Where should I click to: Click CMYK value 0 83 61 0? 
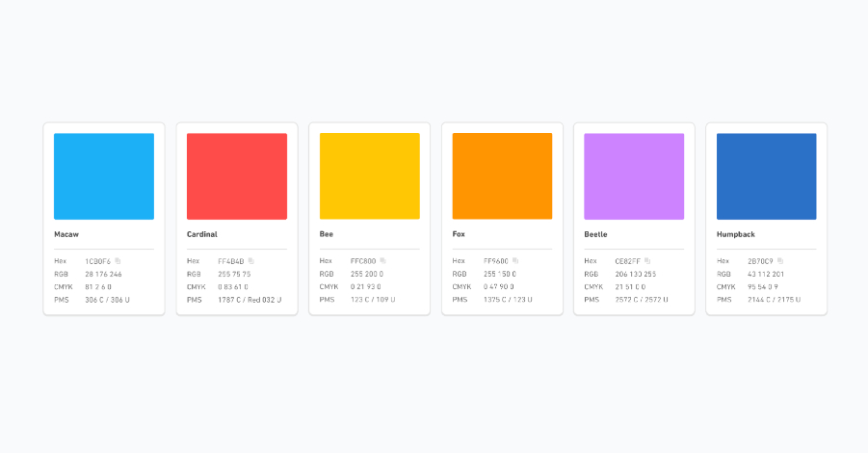[x=233, y=287]
